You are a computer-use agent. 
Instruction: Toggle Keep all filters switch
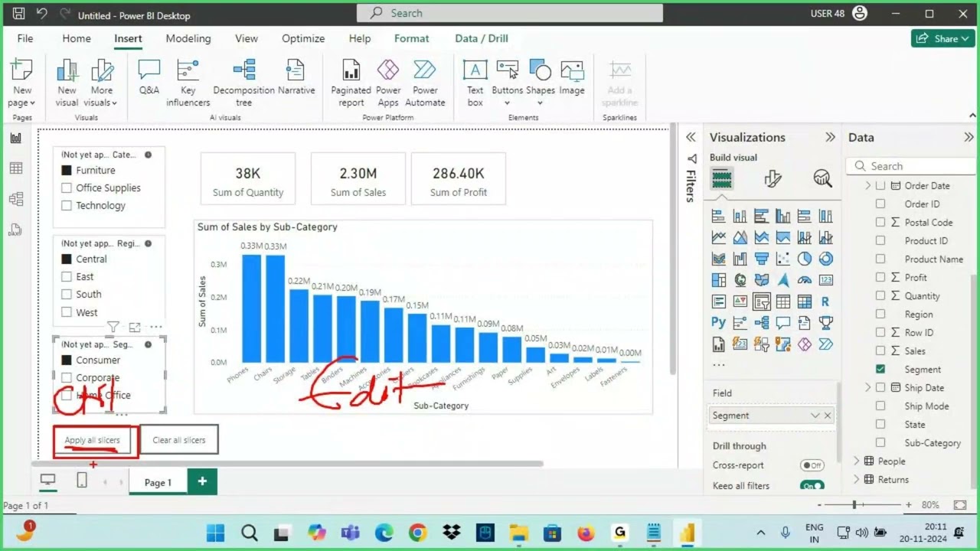click(812, 486)
